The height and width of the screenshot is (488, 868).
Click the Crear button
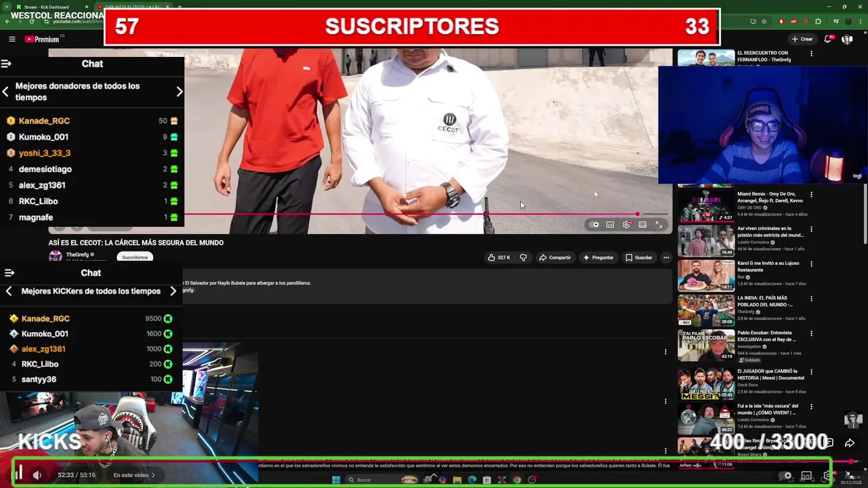coord(802,39)
